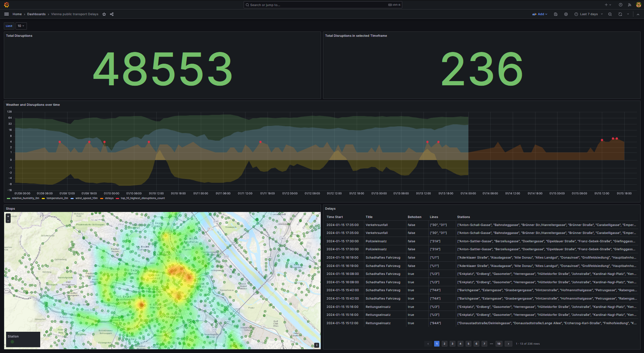This screenshot has width=644, height=353.
Task: Select table page 7
Action: 484,344
